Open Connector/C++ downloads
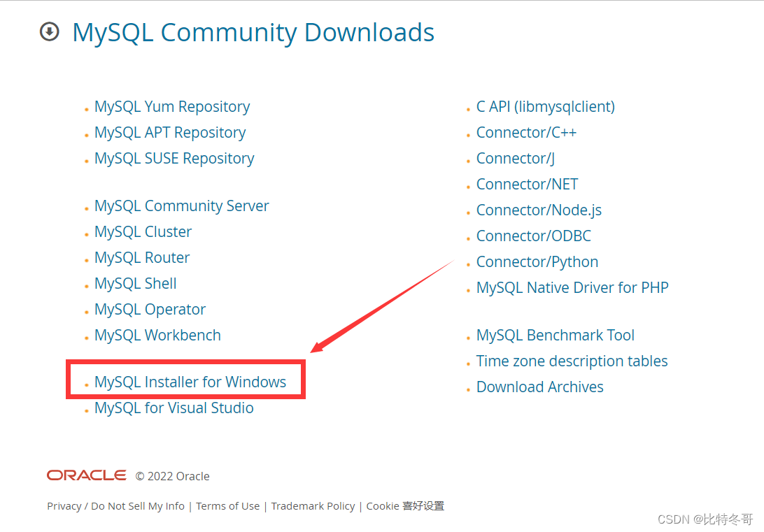Screen dimensions: 764x532 point(526,132)
